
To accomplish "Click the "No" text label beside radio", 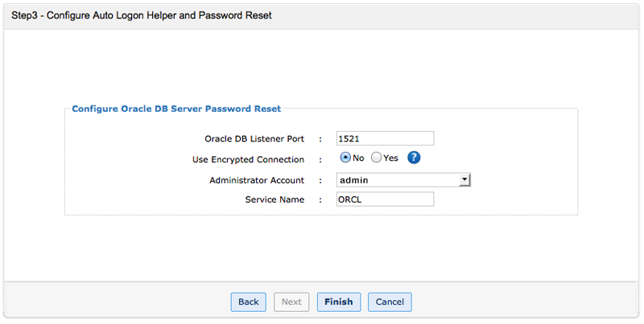I will (x=358, y=158).
